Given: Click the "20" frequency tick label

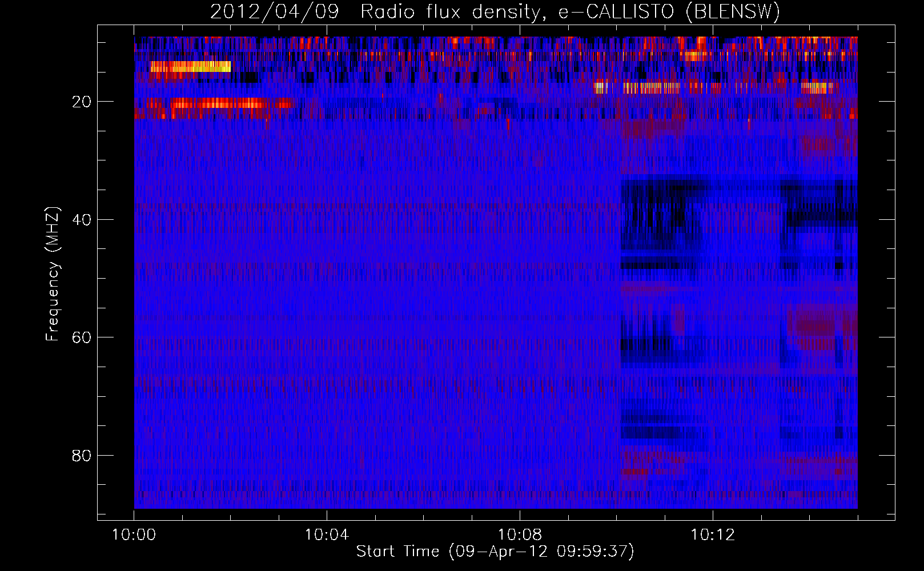Looking at the screenshot, I should click(x=82, y=102).
